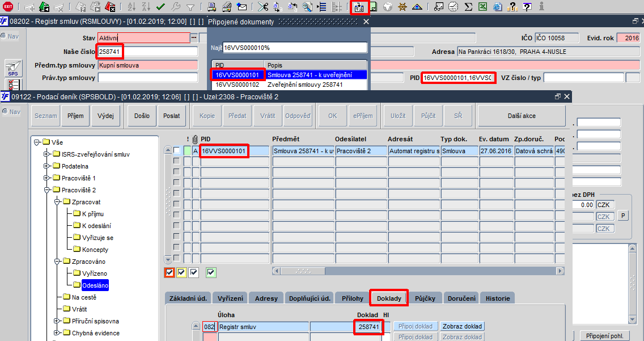Viewport: 644px width, 341px height.
Task: Click the multi-copy print icon
Action: [x=227, y=7]
